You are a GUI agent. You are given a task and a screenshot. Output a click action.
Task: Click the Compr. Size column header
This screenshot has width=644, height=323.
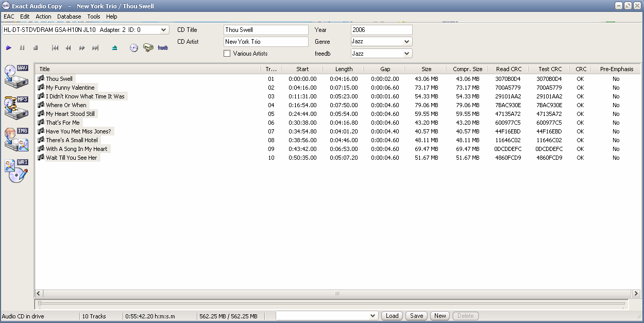tap(467, 69)
